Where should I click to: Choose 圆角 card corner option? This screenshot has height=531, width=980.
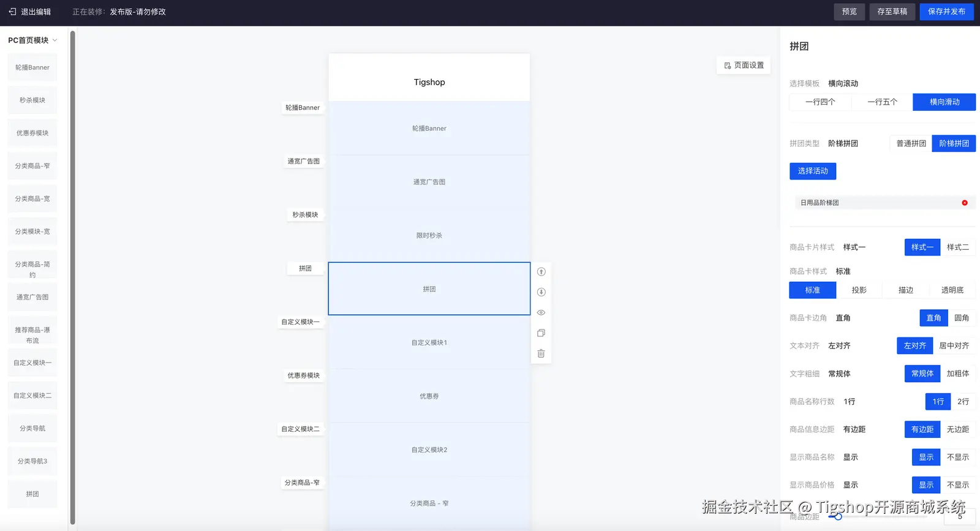(x=962, y=318)
